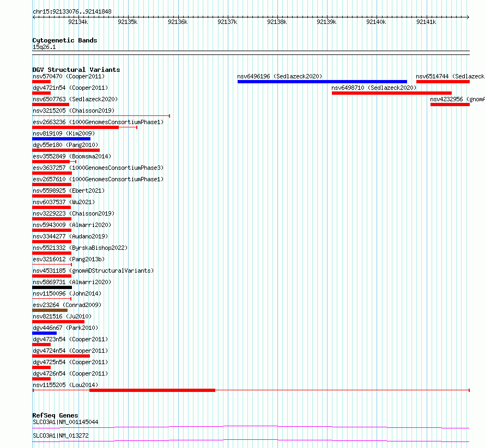Click the left arrow at ruler start
The image size is (485, 448).
pos(34,17)
